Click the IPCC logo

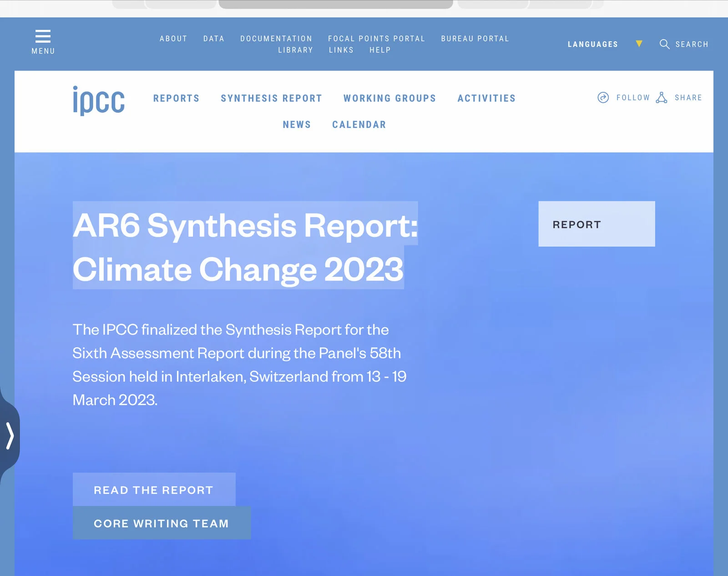coord(99,100)
